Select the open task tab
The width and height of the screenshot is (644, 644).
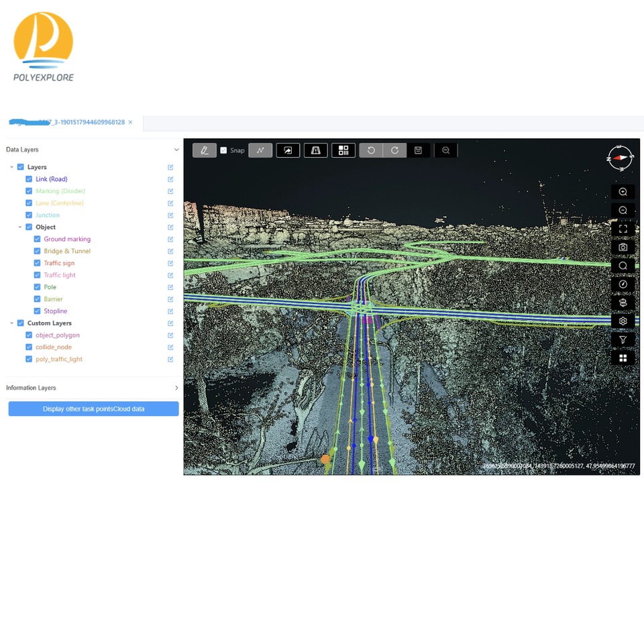67,122
